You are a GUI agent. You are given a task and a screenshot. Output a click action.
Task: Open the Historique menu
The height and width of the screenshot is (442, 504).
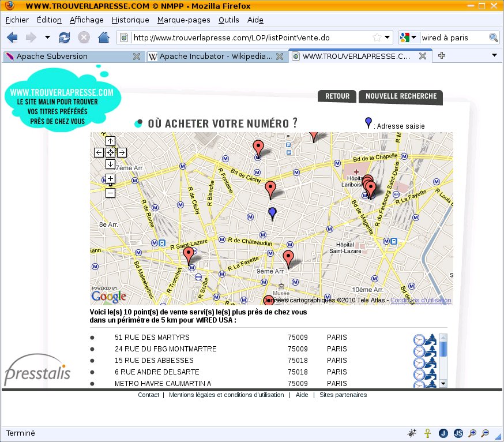pos(130,20)
